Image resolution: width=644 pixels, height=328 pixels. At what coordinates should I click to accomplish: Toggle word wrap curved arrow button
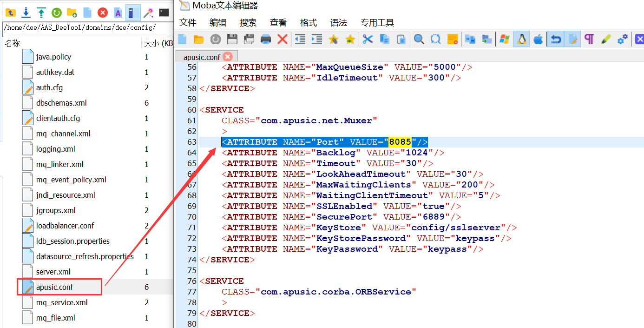click(x=555, y=40)
